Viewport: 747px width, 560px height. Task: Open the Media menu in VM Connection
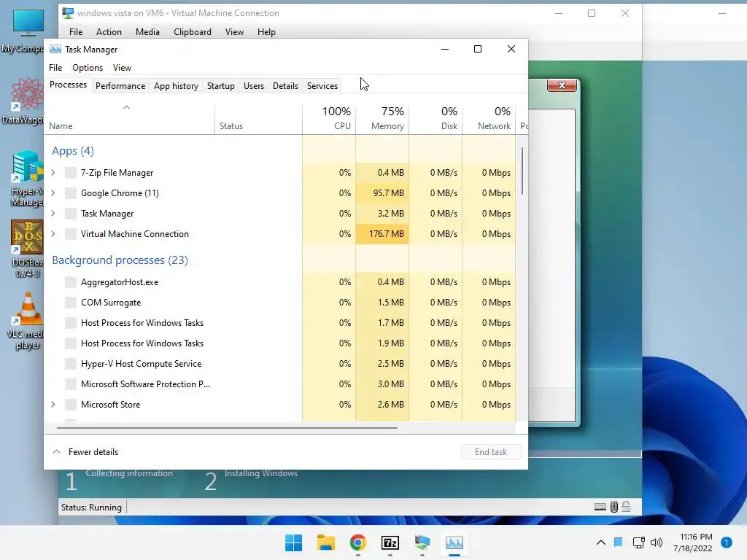click(147, 32)
